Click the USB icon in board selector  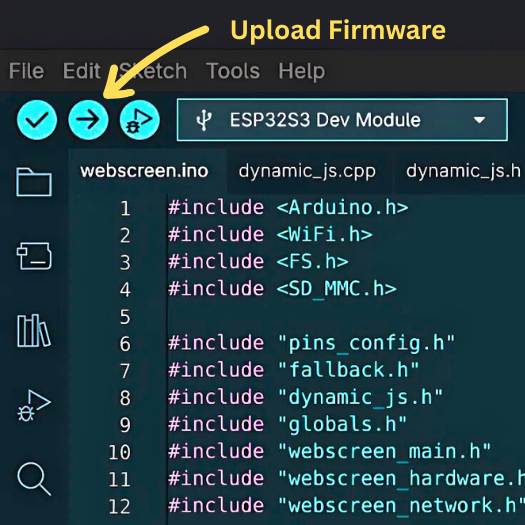coord(204,120)
